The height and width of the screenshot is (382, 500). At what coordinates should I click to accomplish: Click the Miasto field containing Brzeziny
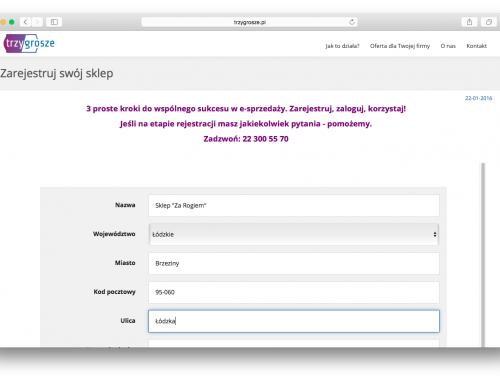point(294,263)
